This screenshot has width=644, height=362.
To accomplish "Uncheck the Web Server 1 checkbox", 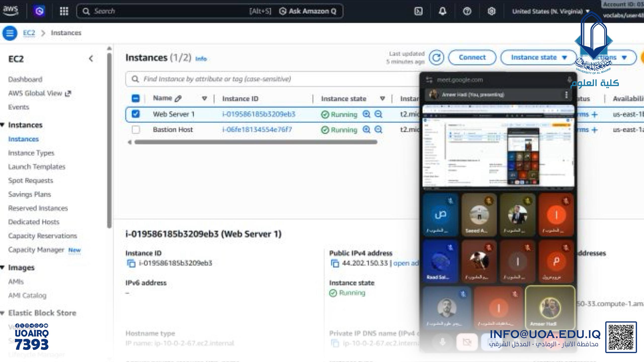I will coord(136,114).
